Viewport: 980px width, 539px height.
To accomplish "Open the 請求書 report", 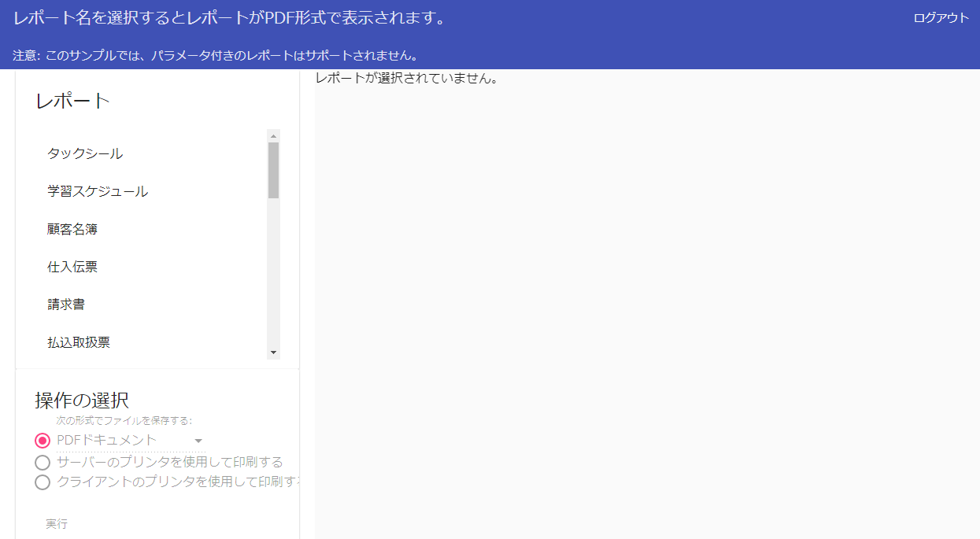I will coord(66,305).
